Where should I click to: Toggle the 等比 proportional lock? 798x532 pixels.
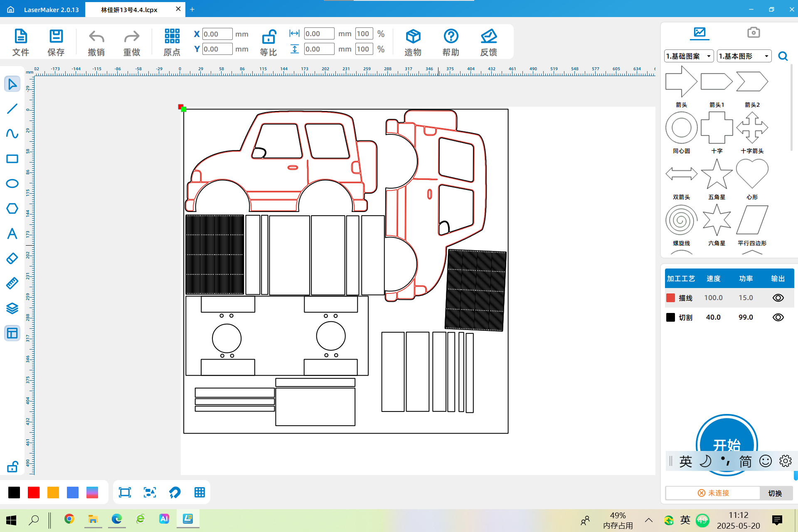(x=268, y=42)
